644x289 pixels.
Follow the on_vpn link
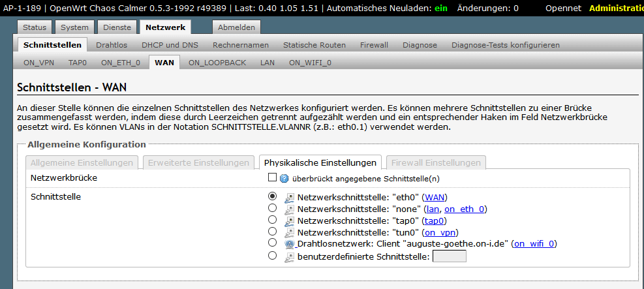pos(440,233)
